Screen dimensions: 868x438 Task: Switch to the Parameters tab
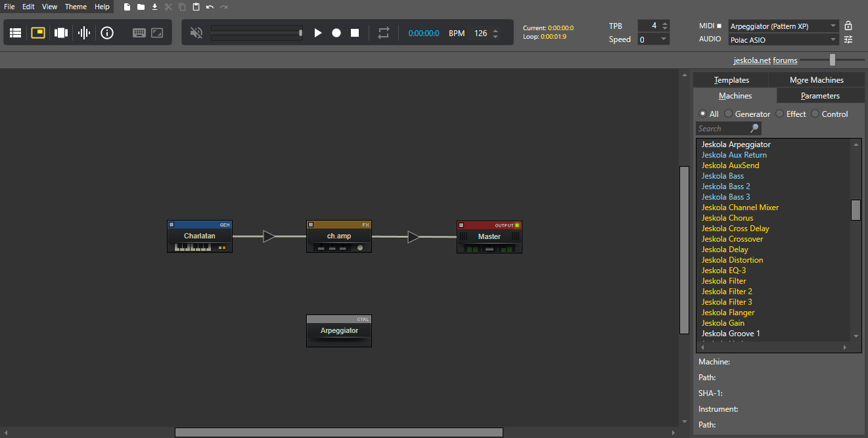pos(820,96)
